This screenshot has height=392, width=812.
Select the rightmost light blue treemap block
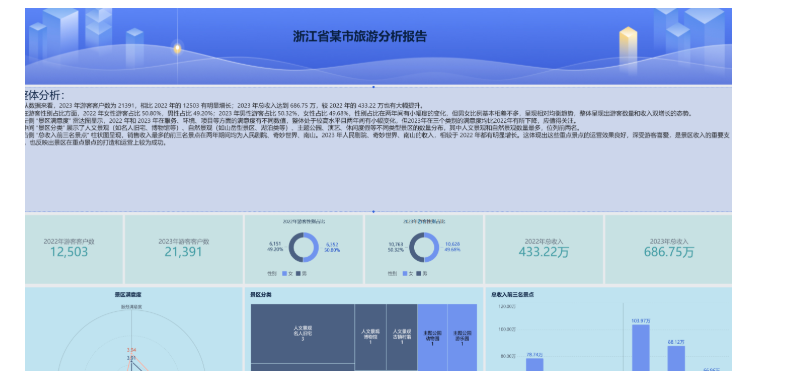(x=462, y=337)
